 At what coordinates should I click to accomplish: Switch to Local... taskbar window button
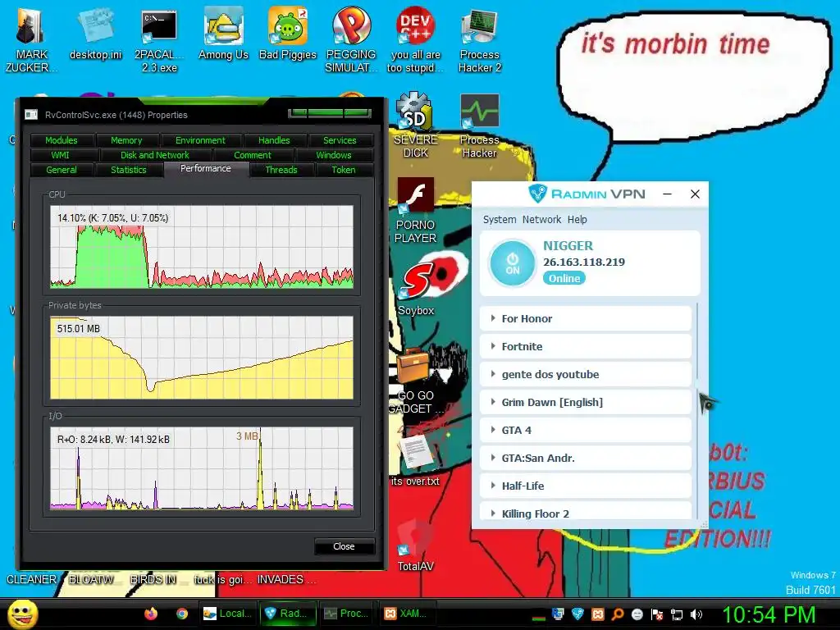[x=228, y=614]
